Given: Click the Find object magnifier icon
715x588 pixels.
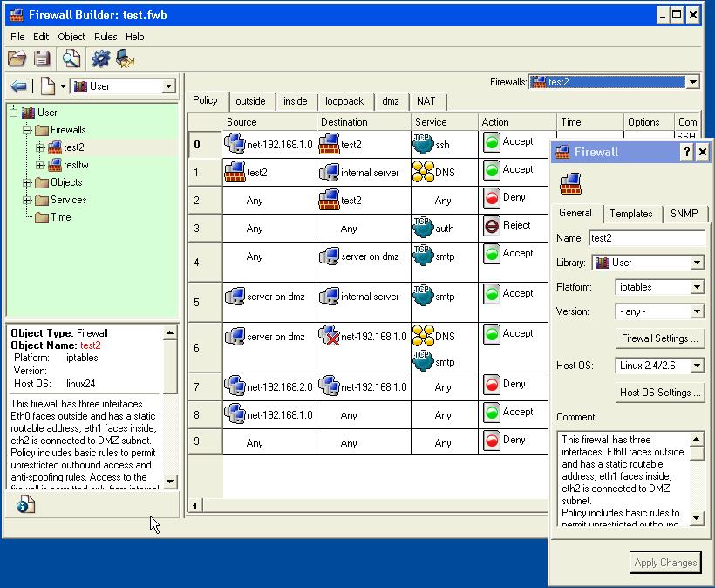Looking at the screenshot, I should point(71,58).
